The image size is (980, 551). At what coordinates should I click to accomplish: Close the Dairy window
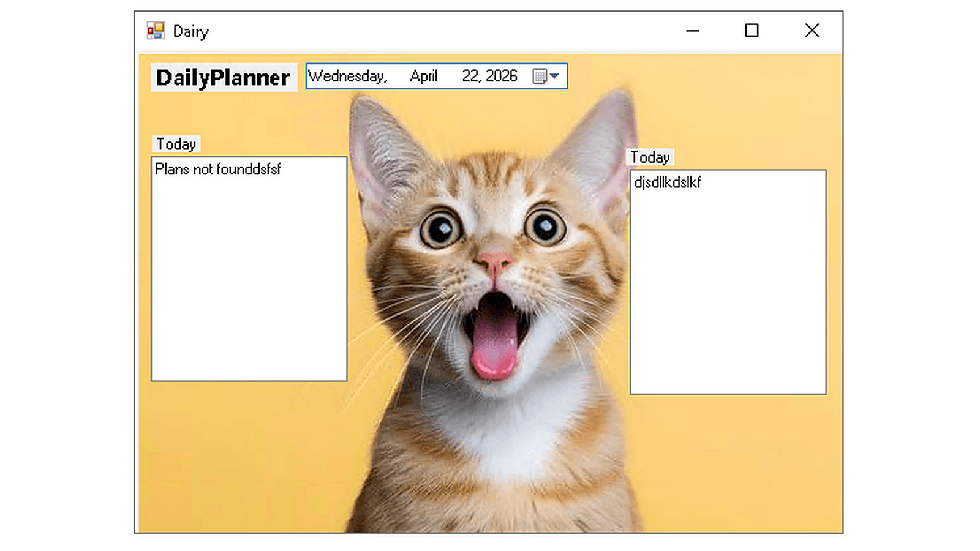click(812, 31)
